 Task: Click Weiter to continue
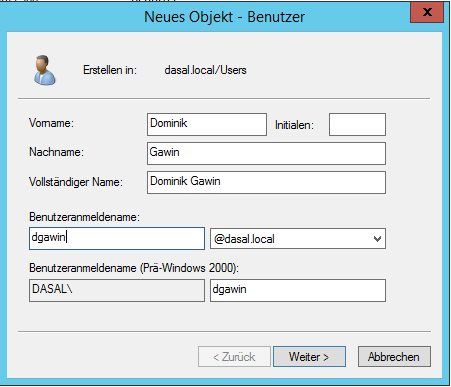[x=309, y=357]
